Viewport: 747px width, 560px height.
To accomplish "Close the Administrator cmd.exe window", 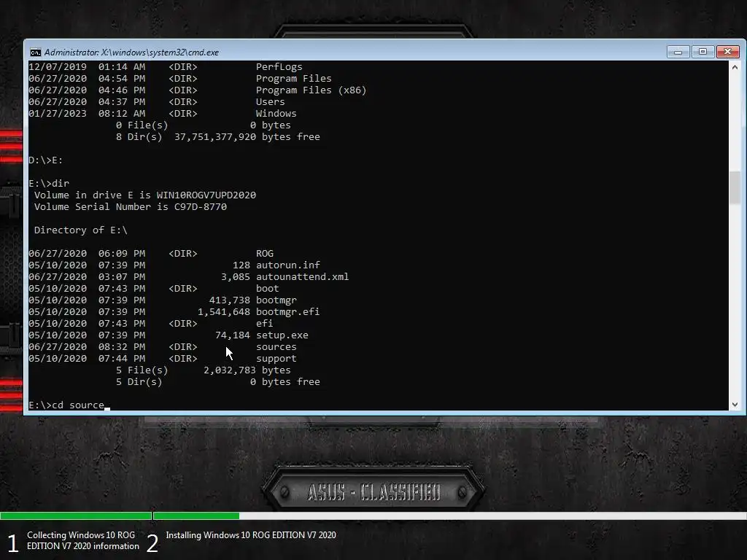I will click(727, 52).
